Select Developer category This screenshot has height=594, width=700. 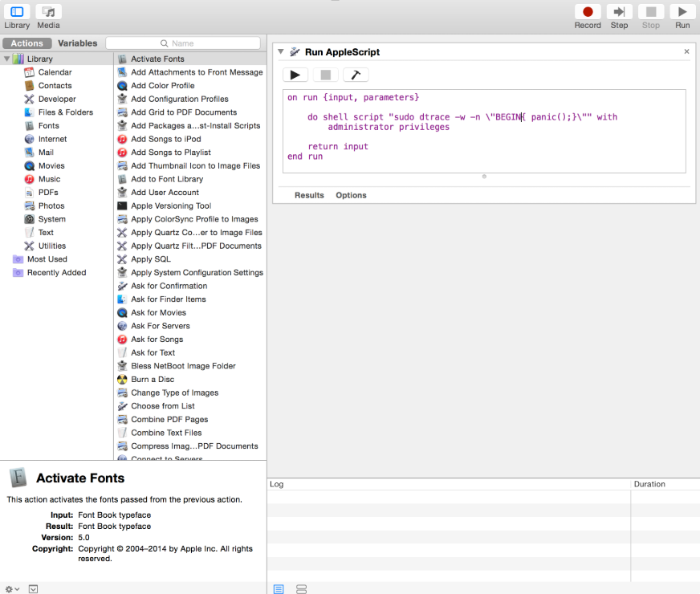(x=56, y=99)
